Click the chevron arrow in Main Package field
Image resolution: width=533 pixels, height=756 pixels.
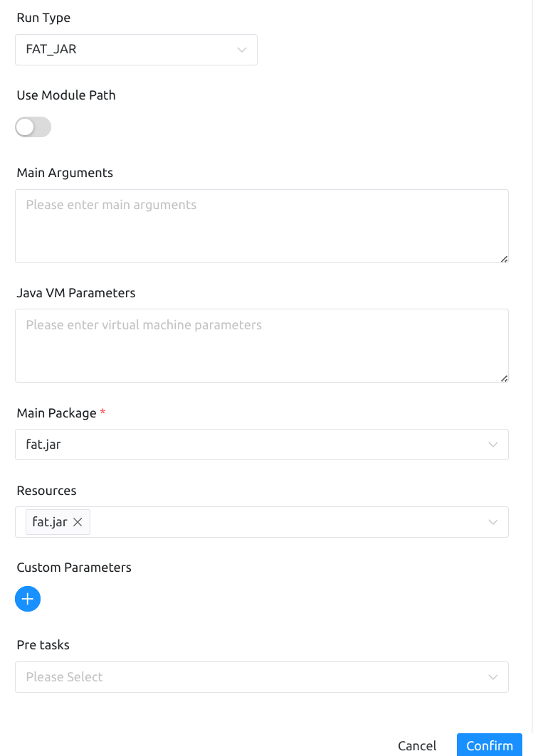(x=493, y=444)
